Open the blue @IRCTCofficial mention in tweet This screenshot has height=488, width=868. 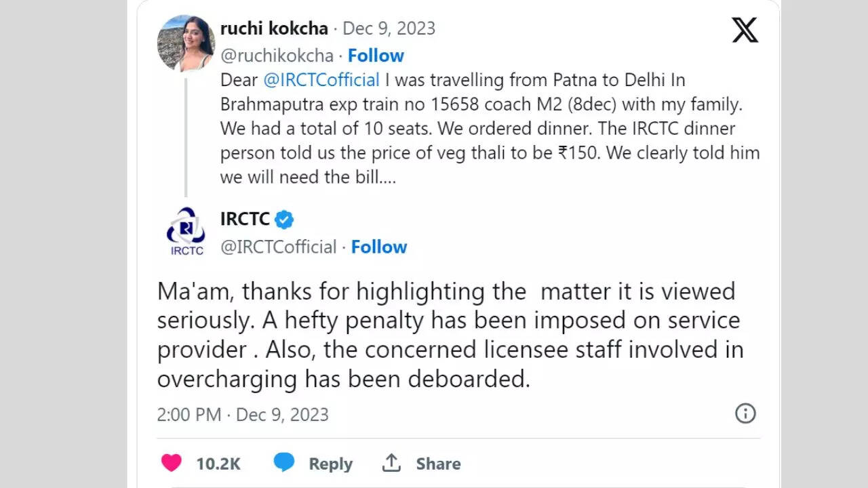point(321,80)
